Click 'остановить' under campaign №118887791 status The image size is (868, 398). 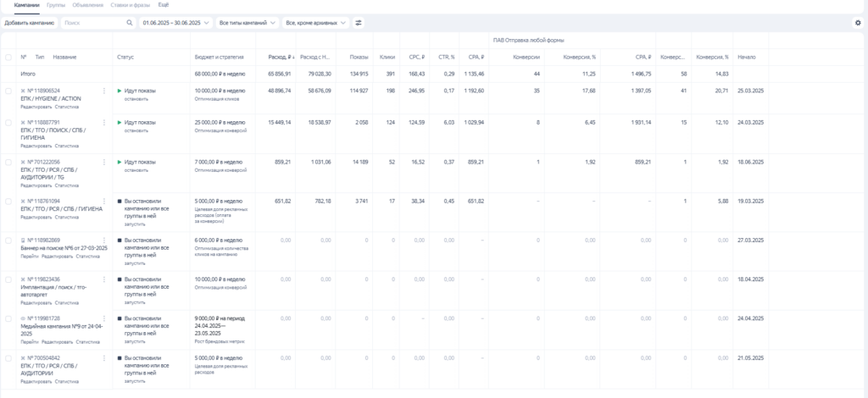tap(136, 130)
